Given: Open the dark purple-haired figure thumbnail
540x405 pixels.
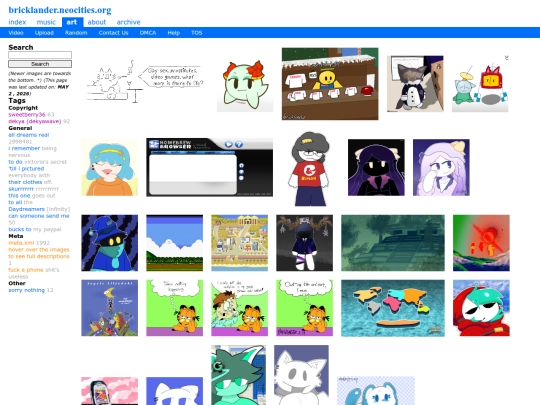Looking at the screenshot, I should pyautogui.click(x=376, y=167).
